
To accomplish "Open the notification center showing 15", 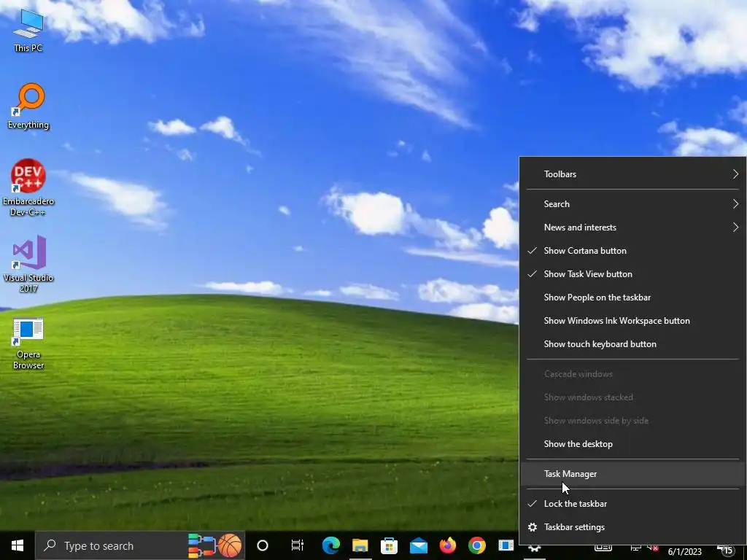I will 726,551.
